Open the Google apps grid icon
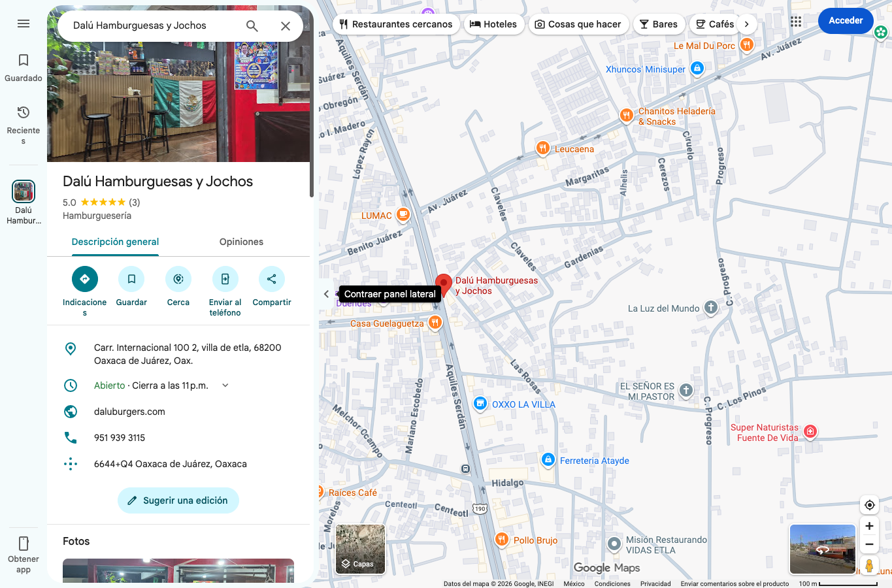The image size is (892, 588). click(x=796, y=22)
